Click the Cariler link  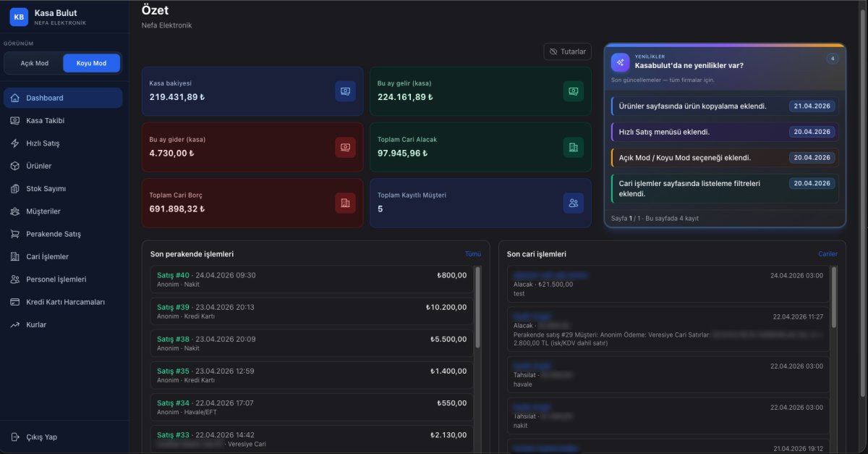click(827, 254)
